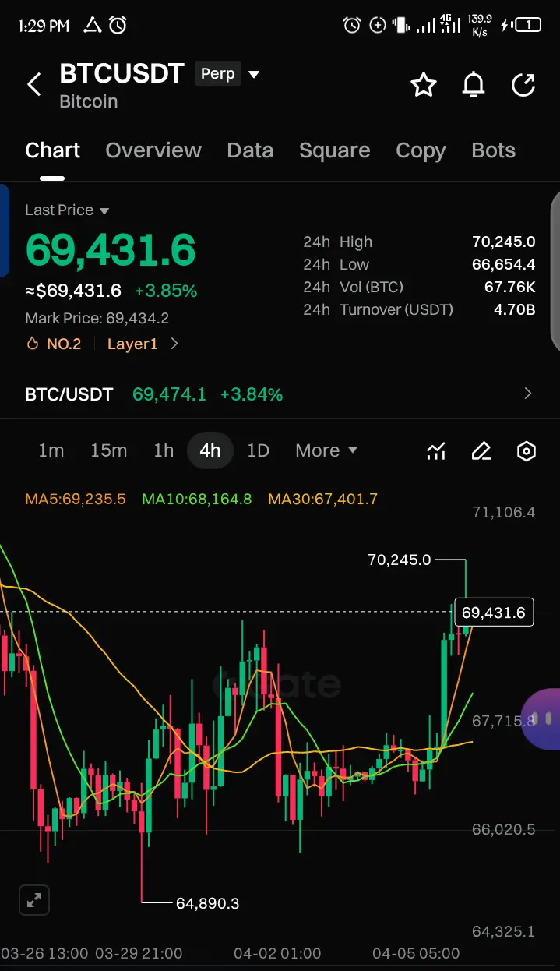Tap the 71,106.4 price axis label
The height and width of the screenshot is (971, 560).
[504, 512]
